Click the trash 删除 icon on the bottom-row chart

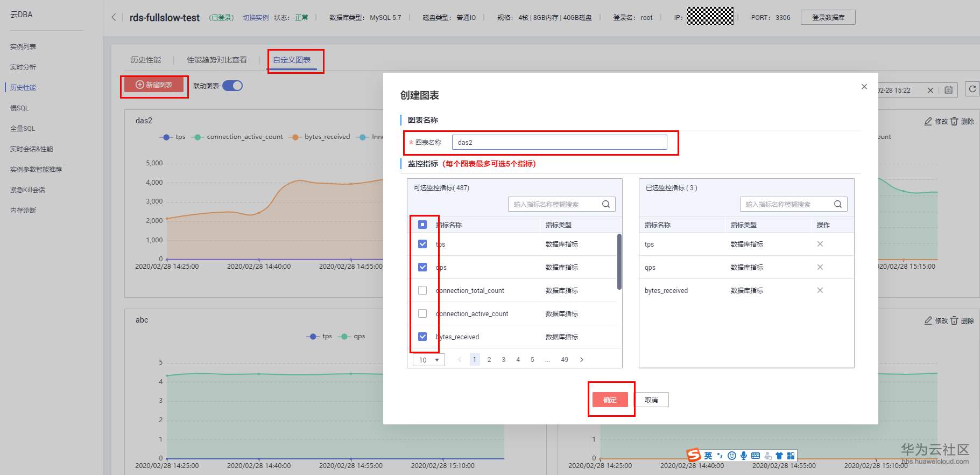click(954, 320)
